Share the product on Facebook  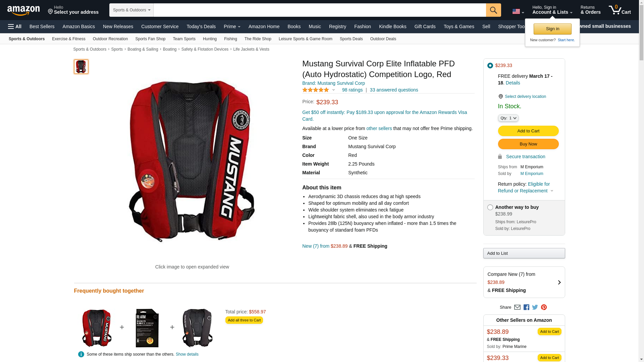coord(526,307)
